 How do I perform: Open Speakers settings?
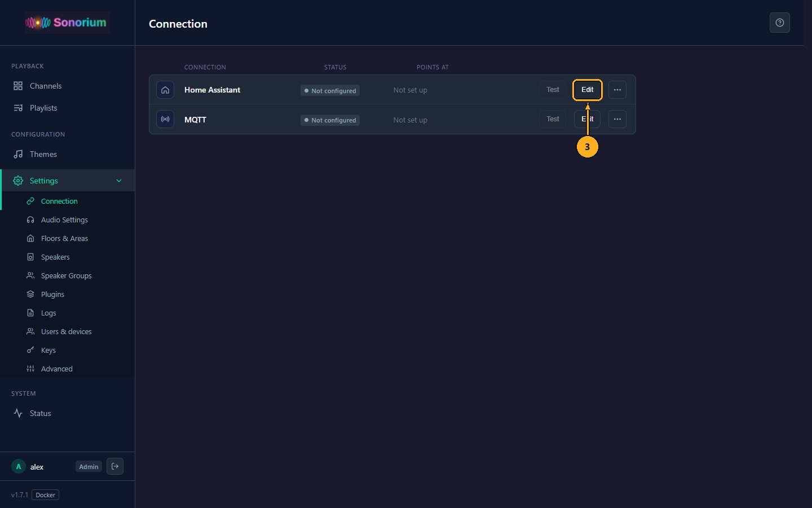click(68, 257)
